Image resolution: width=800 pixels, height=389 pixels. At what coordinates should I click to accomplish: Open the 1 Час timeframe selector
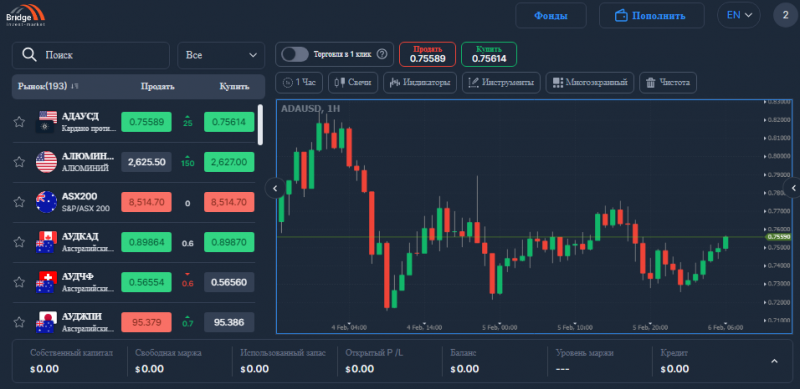pos(299,82)
